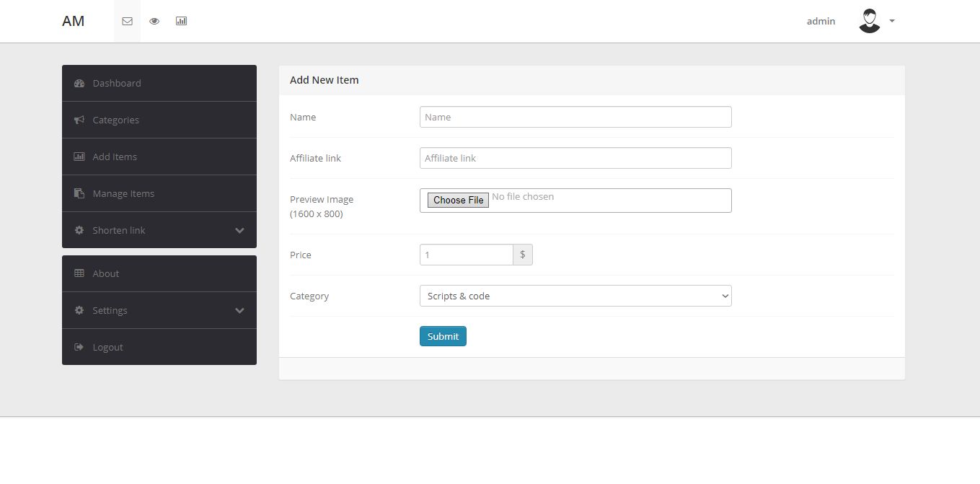
Task: Focus the Name input field
Action: coord(575,117)
